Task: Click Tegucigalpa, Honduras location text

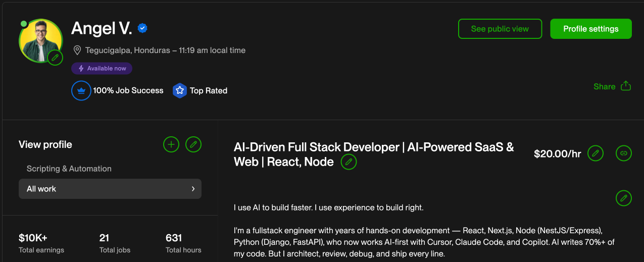Action: click(128, 50)
